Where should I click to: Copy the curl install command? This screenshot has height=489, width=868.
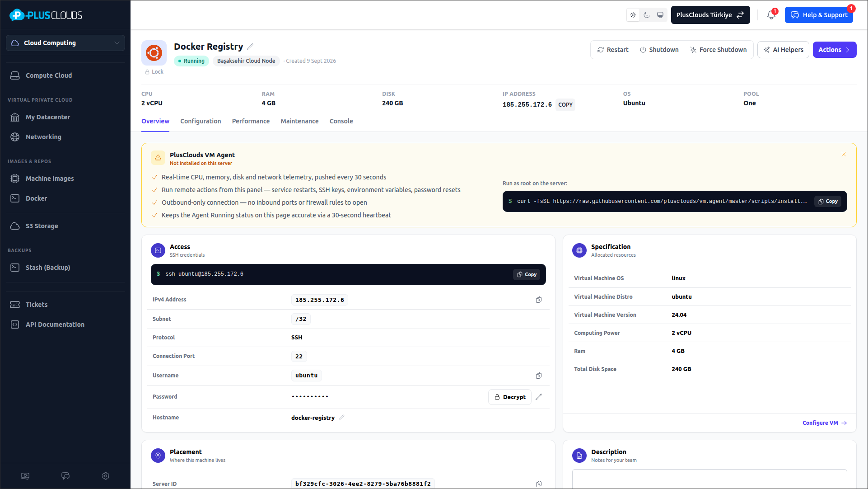point(828,202)
